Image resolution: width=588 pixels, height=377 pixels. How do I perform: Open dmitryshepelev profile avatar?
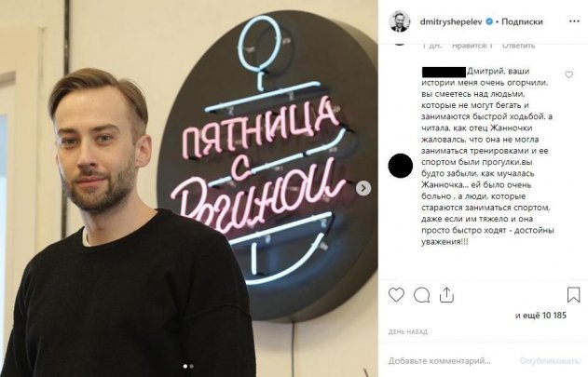[400, 21]
